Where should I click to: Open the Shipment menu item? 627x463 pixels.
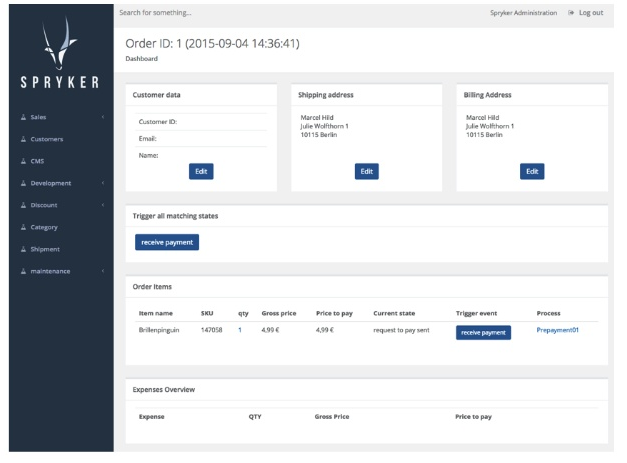tap(45, 249)
